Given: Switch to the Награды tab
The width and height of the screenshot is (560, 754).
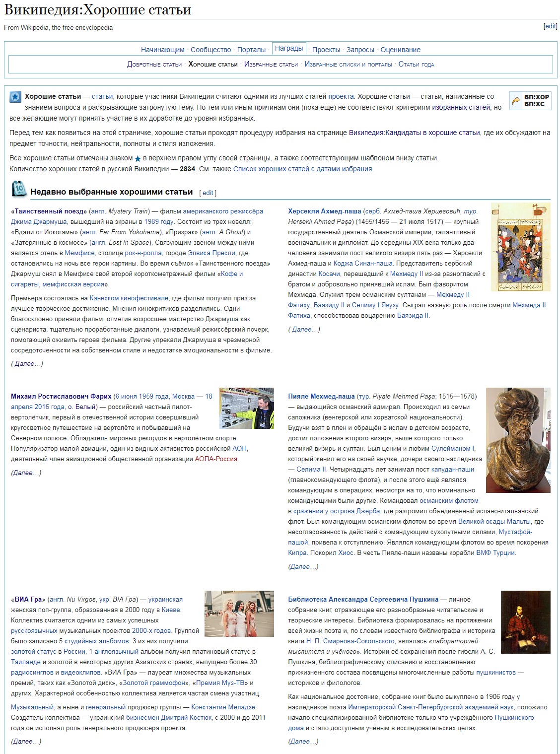Looking at the screenshot, I should 289,49.
